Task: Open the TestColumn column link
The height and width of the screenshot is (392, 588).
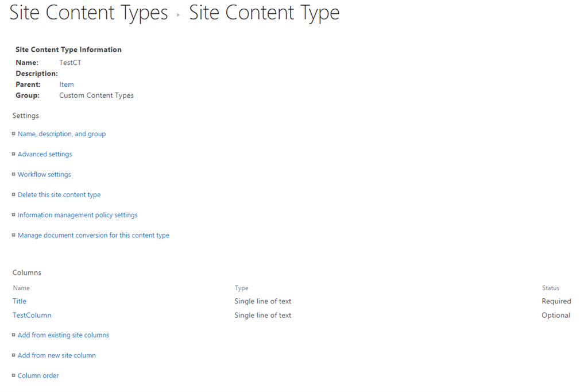Action: tap(32, 315)
